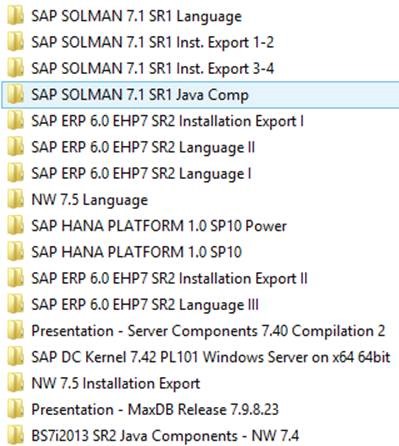
Task: Select folder icon for NW 7.5 Language
Action: [x=15, y=200]
